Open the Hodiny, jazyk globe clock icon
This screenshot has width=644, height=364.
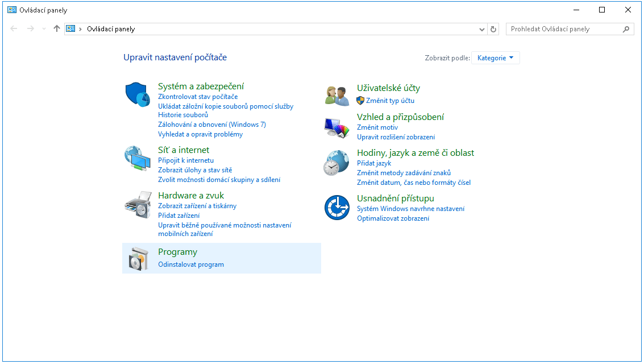(336, 163)
